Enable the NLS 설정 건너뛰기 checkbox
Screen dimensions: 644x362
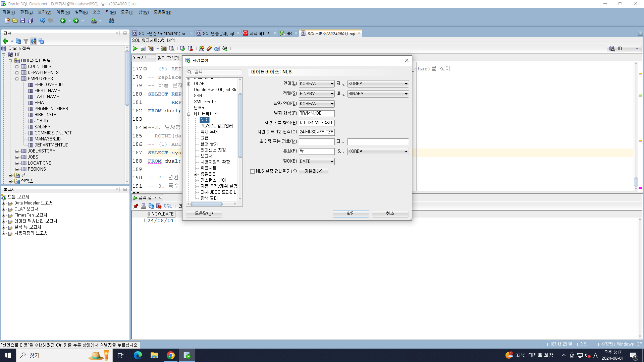[252, 171]
